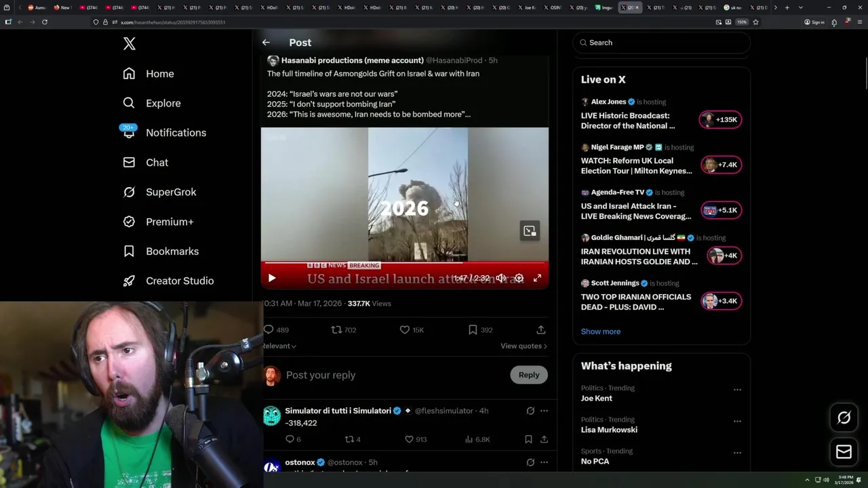Image resolution: width=868 pixels, height=488 pixels.
Task: Click the +7.4K listeners badge
Action: coord(720,165)
